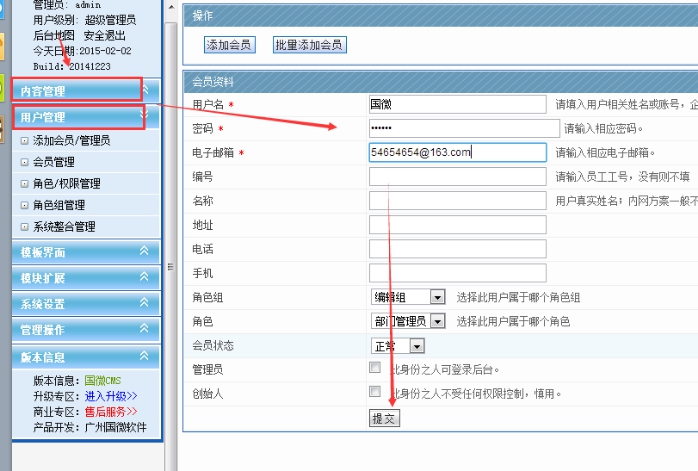698x471 pixels.
Task: Click the icon beside 会员管理
Action: [x=25, y=162]
